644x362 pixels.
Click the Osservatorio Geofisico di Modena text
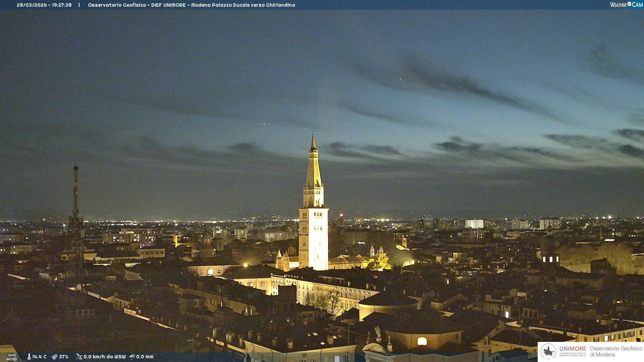coord(616,351)
